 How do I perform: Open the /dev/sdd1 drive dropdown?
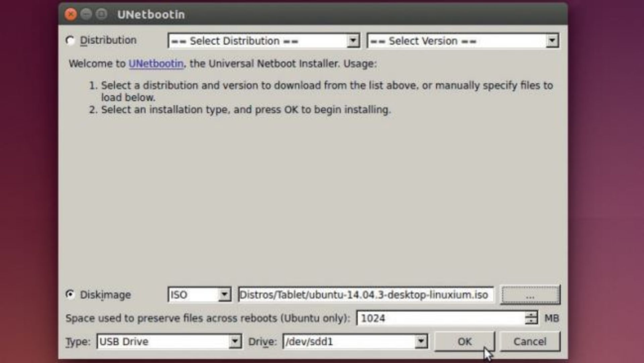pos(355,342)
